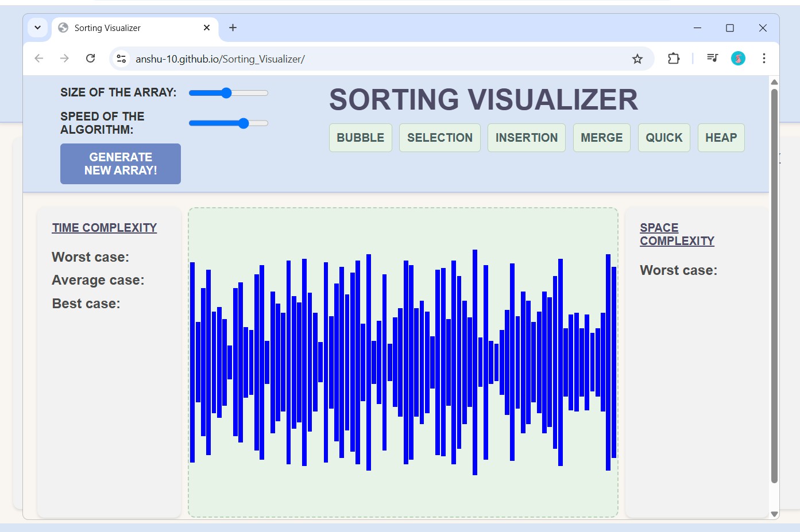This screenshot has width=800, height=532.
Task: Adjust the size of the array slider
Action: click(x=229, y=93)
